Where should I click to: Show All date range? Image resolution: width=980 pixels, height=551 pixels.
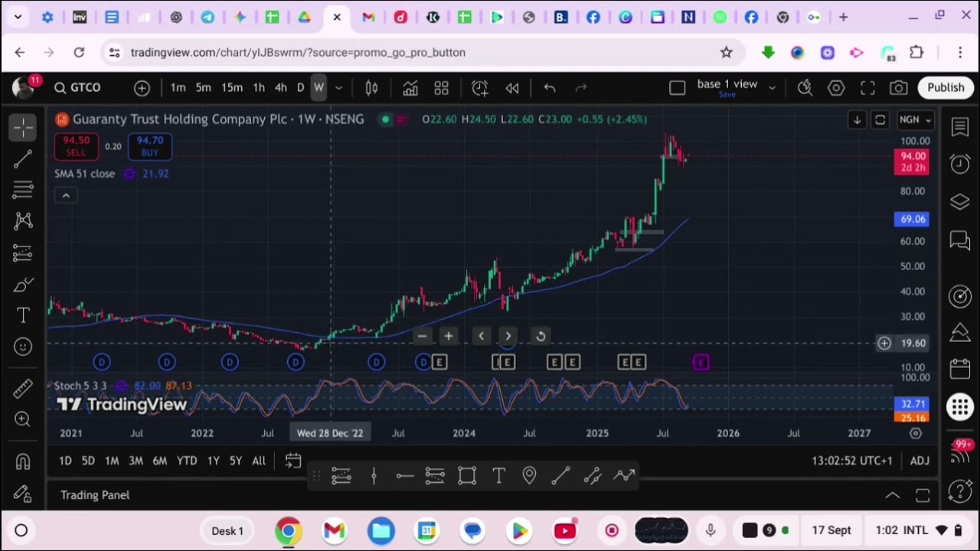coord(259,461)
